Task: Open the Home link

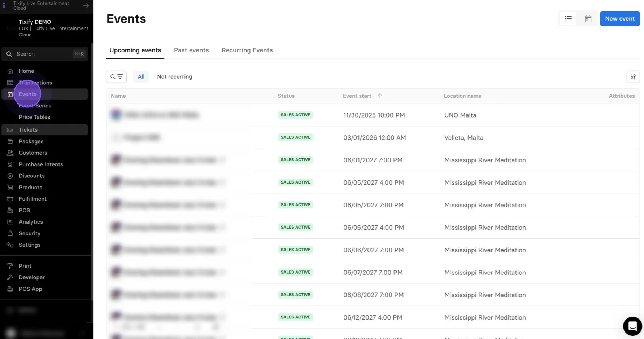Action: click(x=26, y=71)
